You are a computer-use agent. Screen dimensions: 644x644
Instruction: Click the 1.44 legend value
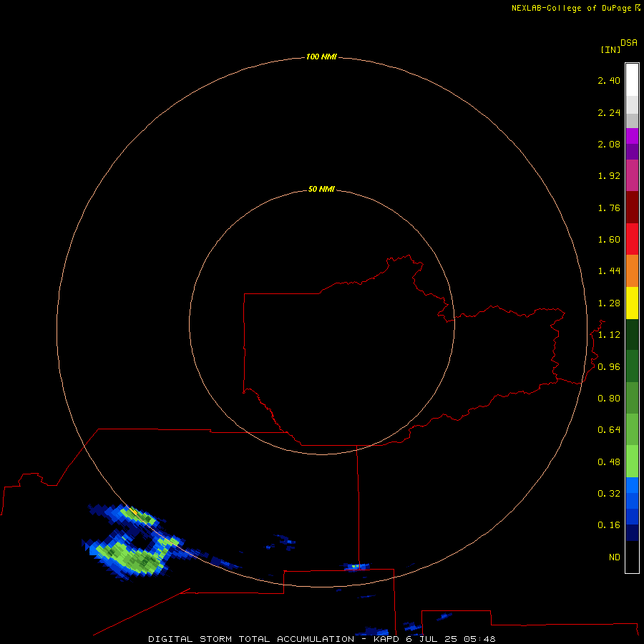coord(609,270)
